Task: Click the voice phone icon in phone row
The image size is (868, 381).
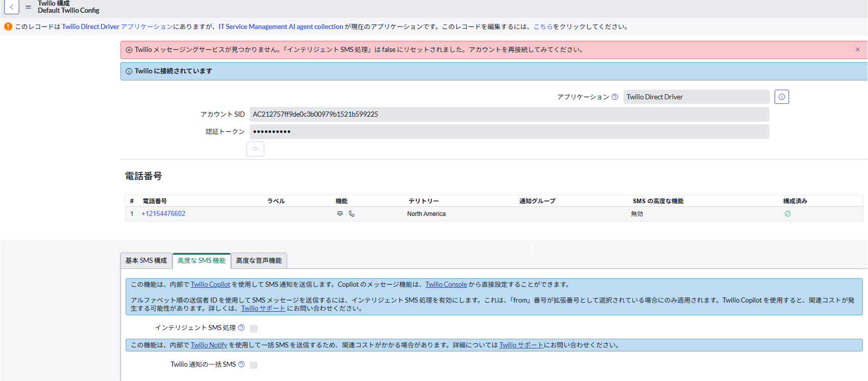Action: click(x=351, y=214)
